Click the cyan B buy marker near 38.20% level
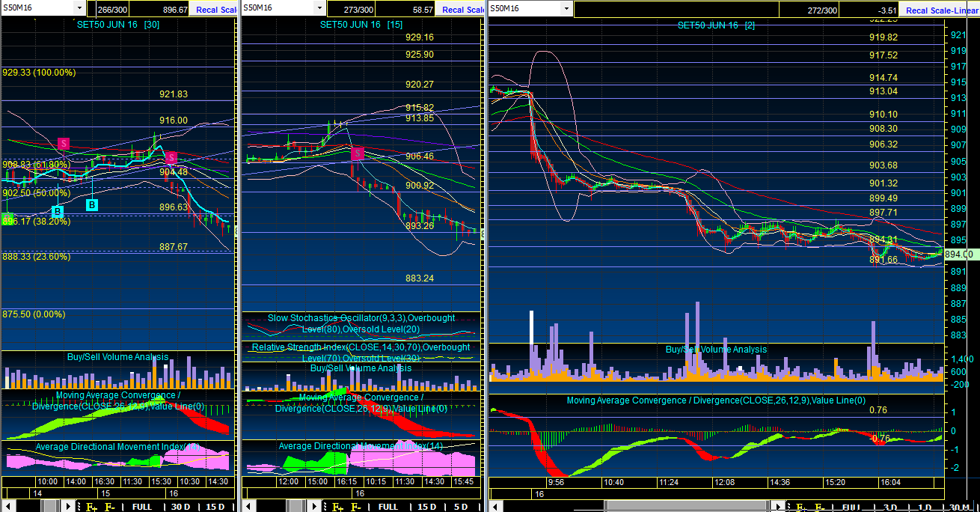 click(58, 212)
